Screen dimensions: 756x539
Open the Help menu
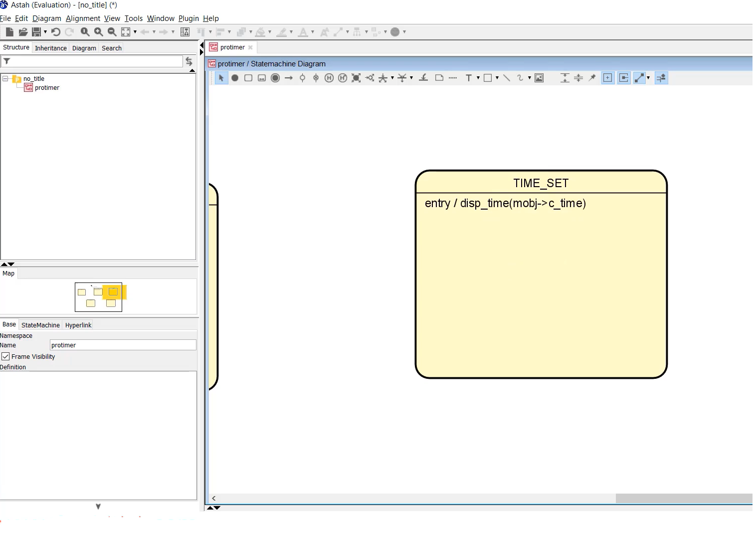(x=211, y=18)
